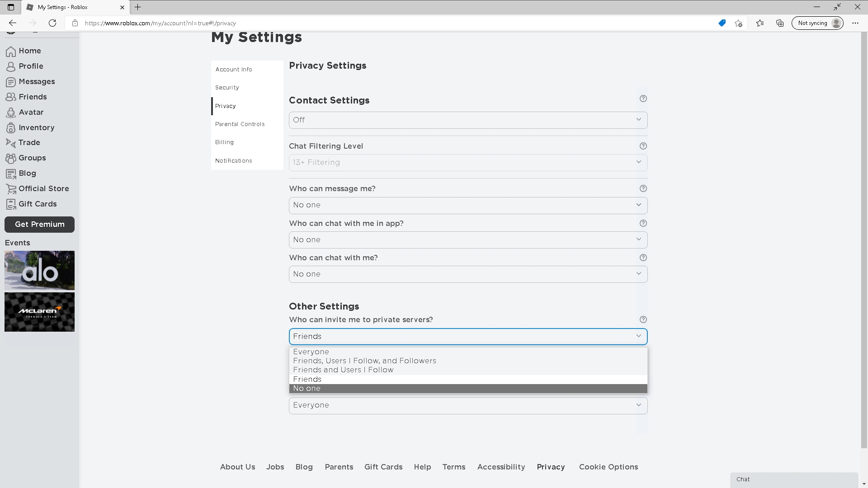868x488 pixels.
Task: Click the shopping tag icon in address bar
Action: pos(722,23)
